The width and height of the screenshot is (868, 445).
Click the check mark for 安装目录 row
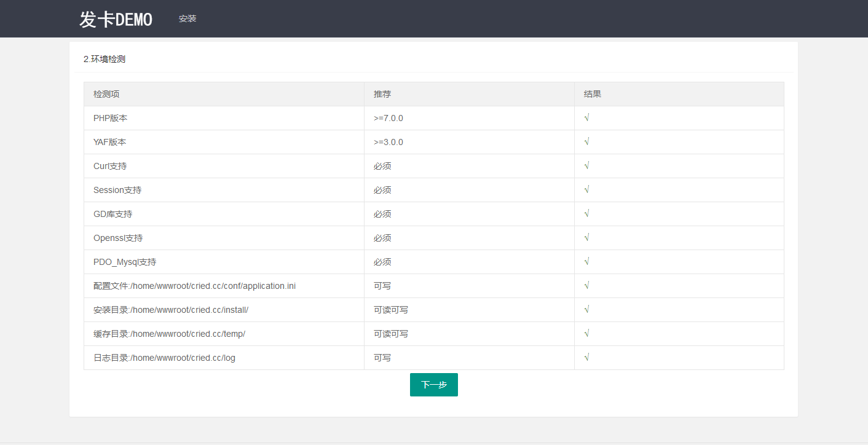(587, 310)
